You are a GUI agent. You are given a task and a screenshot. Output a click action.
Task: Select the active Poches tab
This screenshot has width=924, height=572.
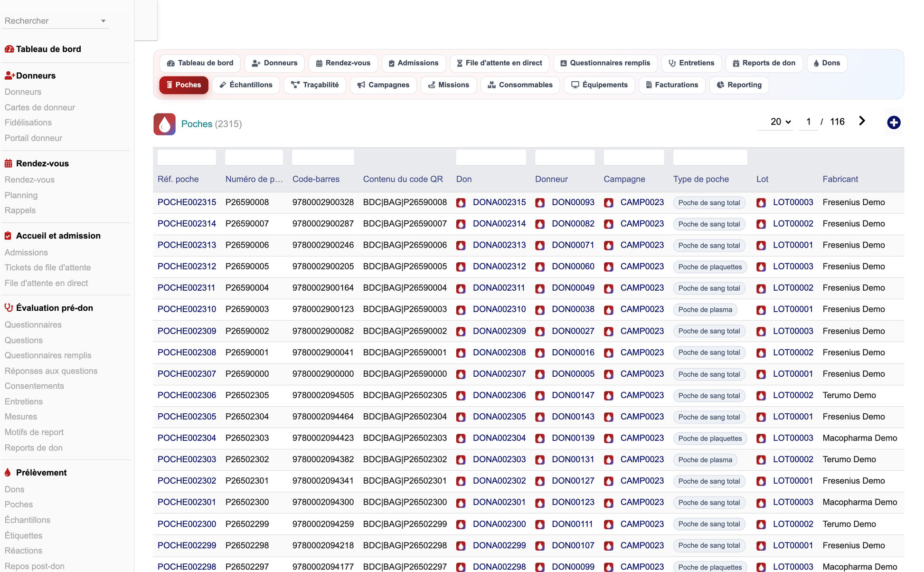[x=184, y=85]
